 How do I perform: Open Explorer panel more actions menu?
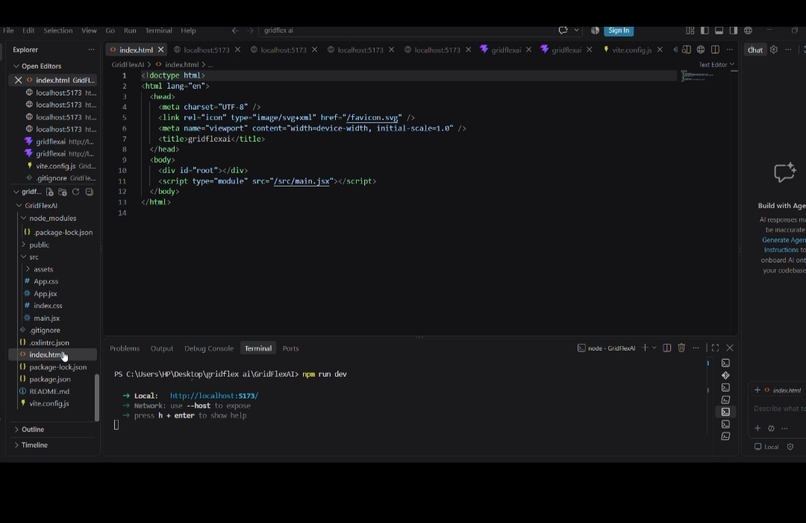click(91, 49)
